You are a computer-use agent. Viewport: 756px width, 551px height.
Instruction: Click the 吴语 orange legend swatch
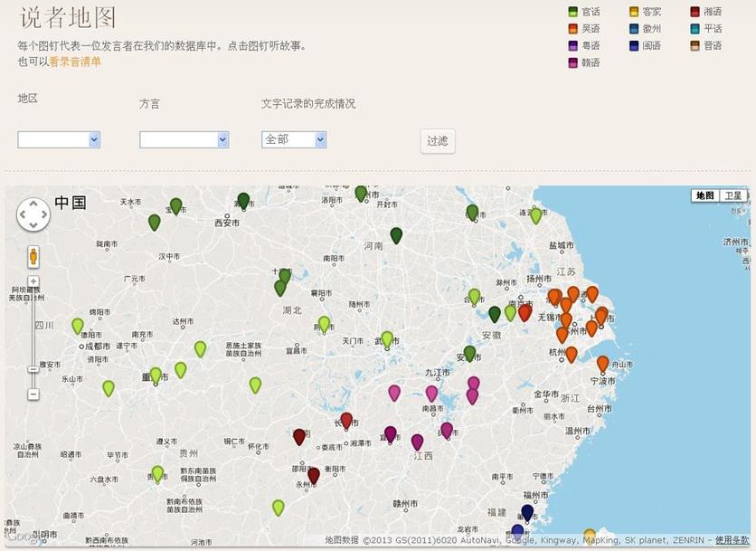pyautogui.click(x=573, y=29)
